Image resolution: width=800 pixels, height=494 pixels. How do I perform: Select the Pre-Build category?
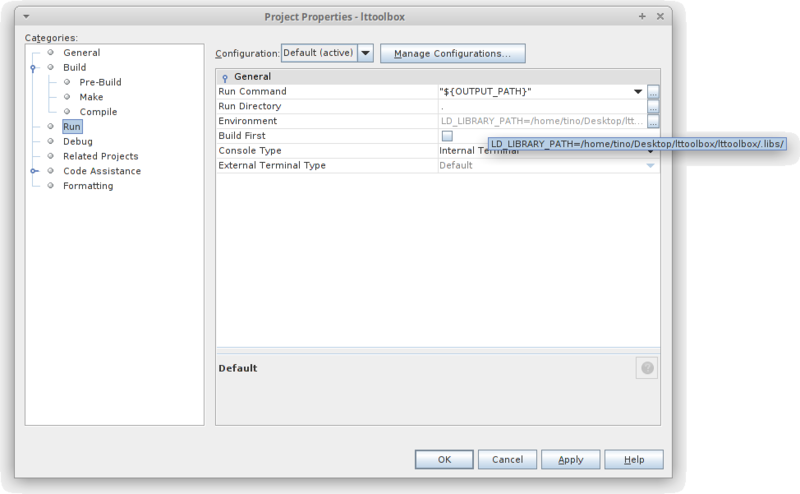(101, 82)
